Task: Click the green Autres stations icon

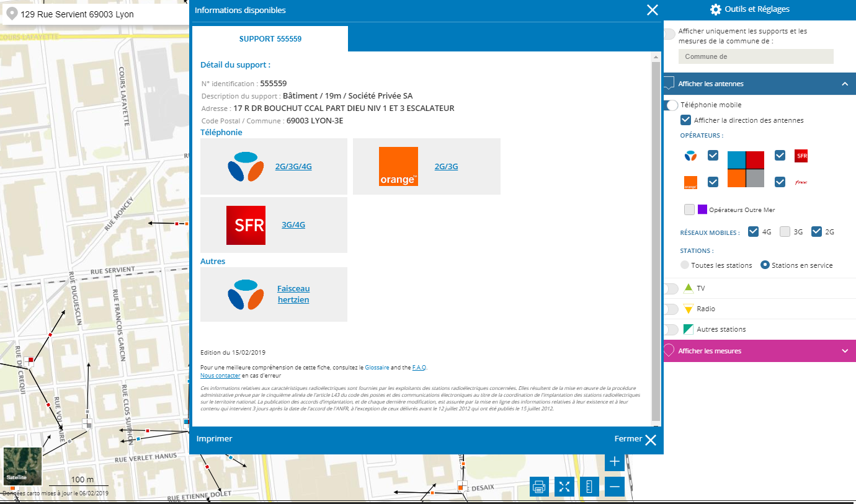Action: pyautogui.click(x=688, y=329)
